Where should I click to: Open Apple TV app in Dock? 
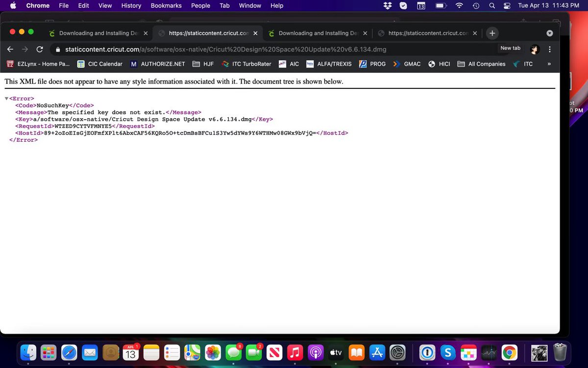336,352
